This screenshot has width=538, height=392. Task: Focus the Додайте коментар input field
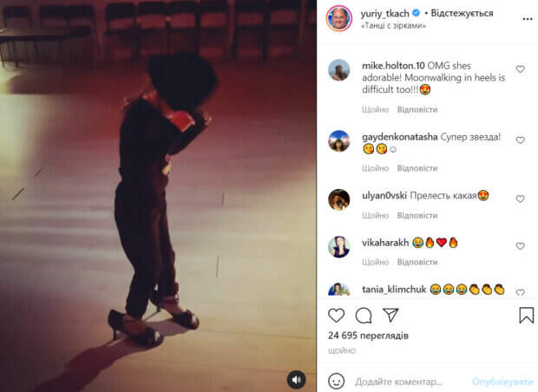410,382
